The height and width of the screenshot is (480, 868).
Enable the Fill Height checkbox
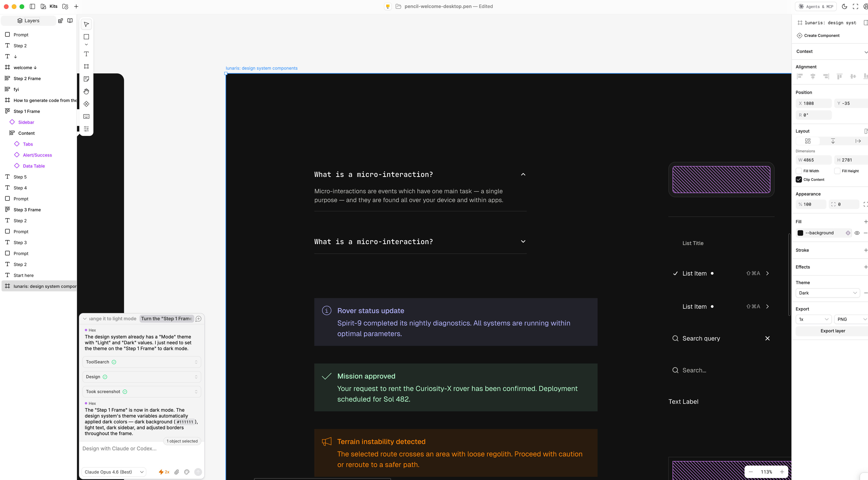click(x=837, y=171)
